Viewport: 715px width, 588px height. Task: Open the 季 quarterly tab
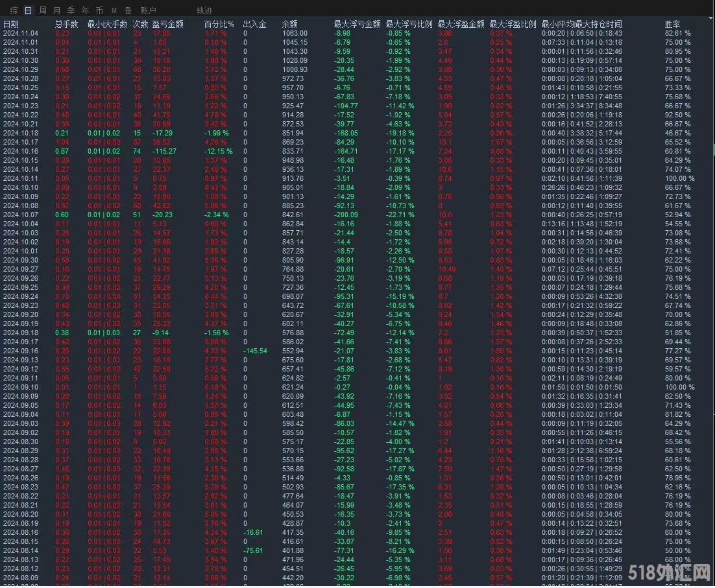[x=71, y=10]
